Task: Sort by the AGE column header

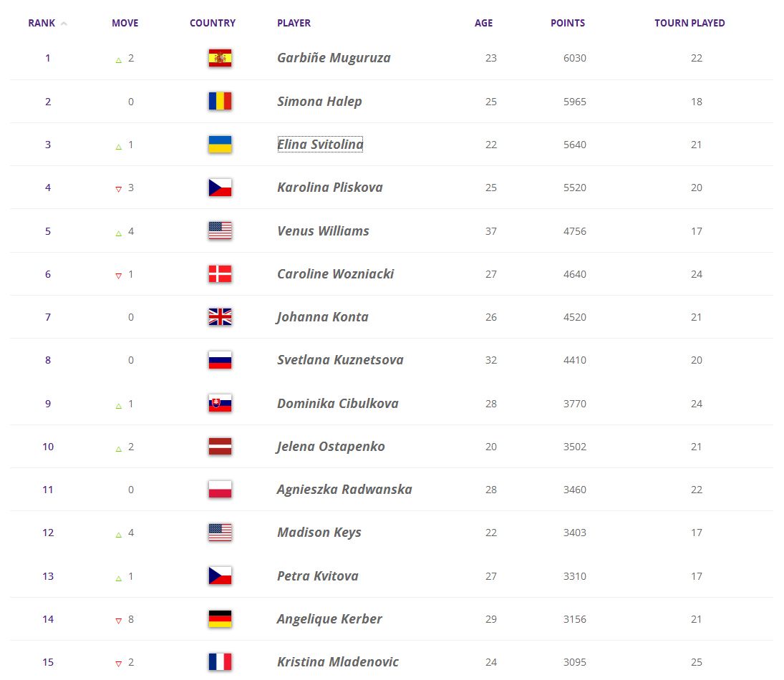Action: pyautogui.click(x=483, y=23)
